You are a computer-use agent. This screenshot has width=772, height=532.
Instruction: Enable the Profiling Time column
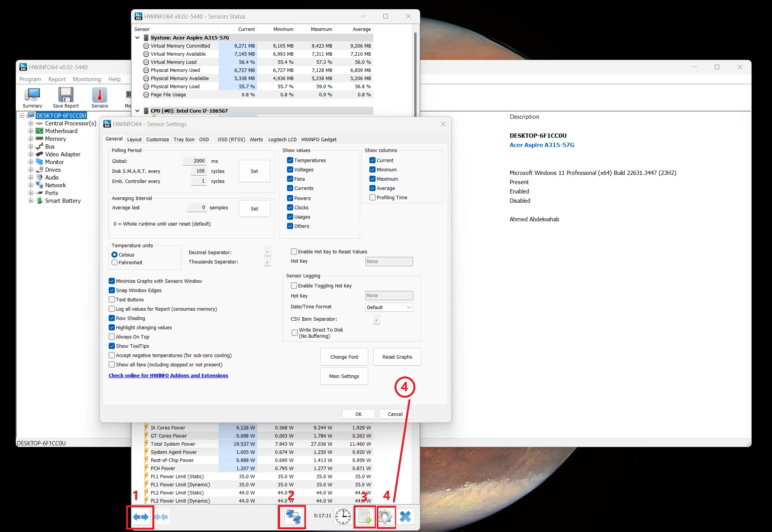coord(372,197)
